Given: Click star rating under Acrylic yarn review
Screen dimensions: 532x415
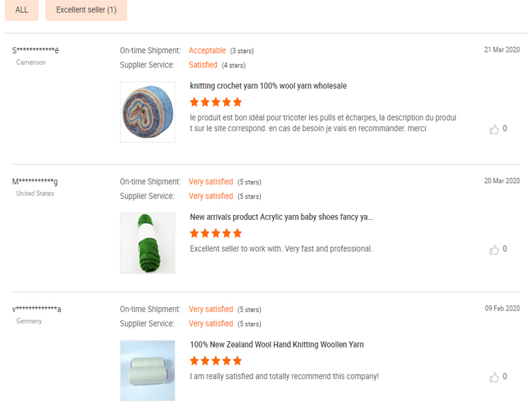Looking at the screenshot, I should coord(216,233).
